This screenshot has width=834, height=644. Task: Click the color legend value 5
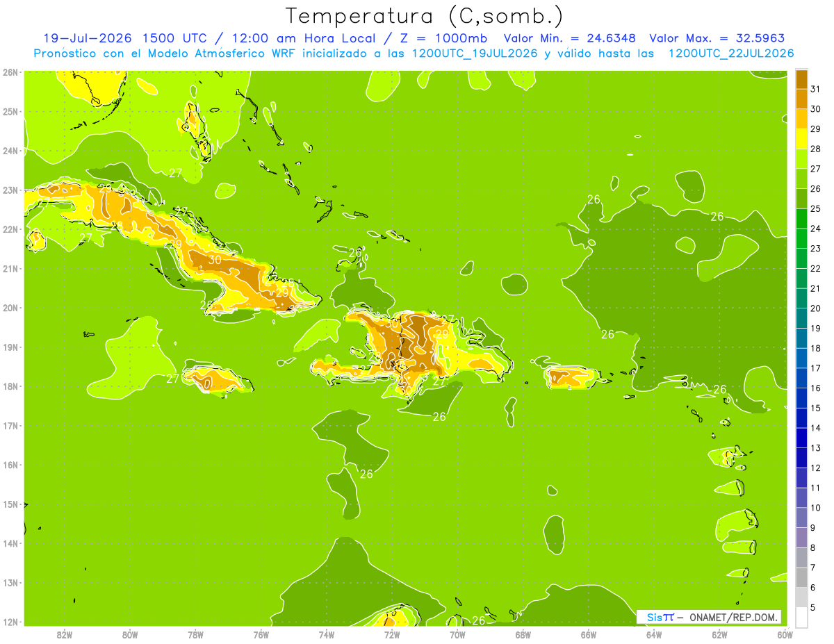(x=812, y=607)
